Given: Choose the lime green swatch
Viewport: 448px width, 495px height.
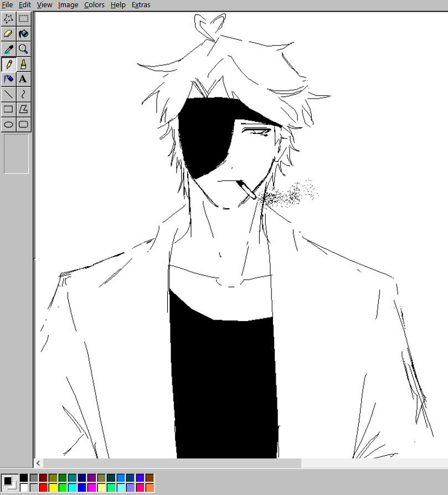Looking at the screenshot, I should coord(63,488).
